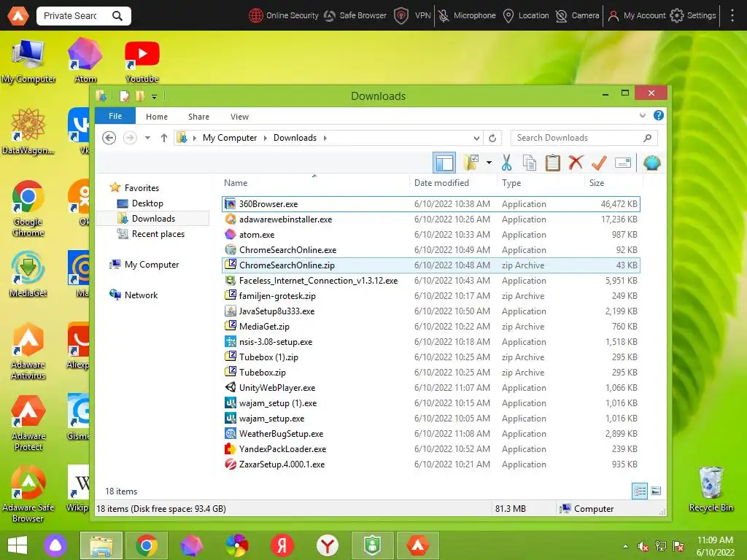Open the Quick Access Toolbar customize dropdown
The image size is (747, 560).
(155, 97)
